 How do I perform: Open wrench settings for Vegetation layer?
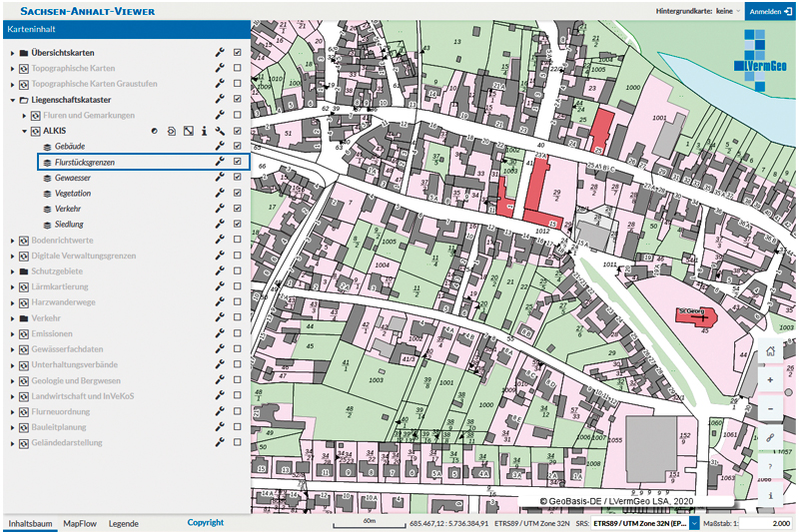point(220,193)
